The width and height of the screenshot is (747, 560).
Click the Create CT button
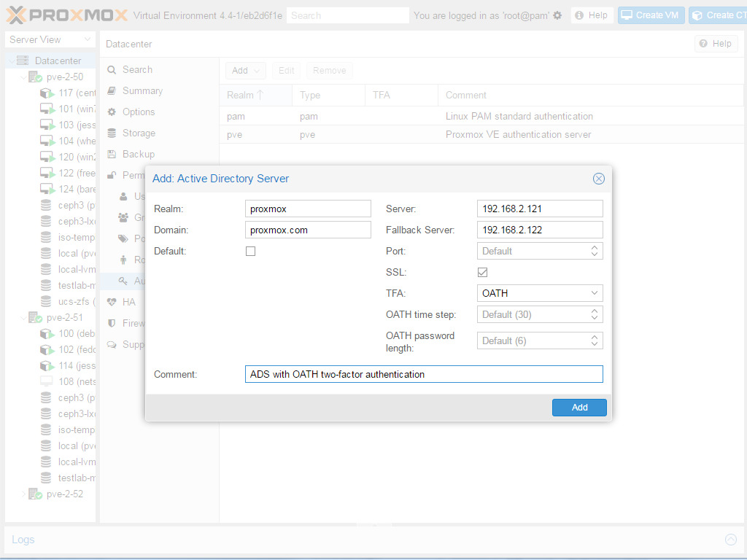(718, 15)
